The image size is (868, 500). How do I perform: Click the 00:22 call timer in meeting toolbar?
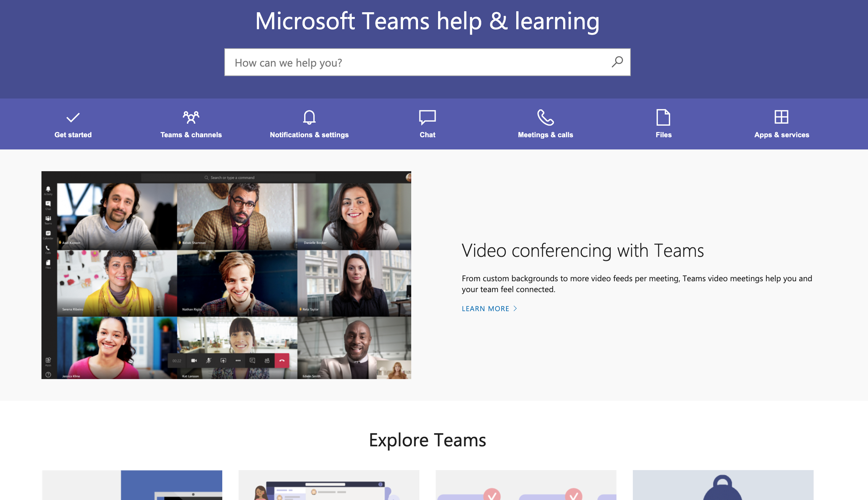click(176, 361)
